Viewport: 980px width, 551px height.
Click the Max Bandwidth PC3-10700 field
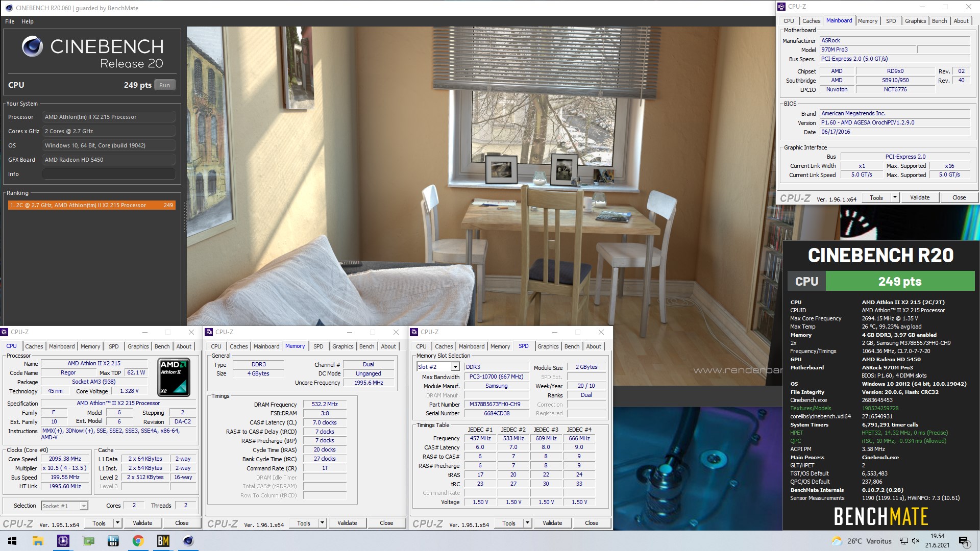coord(496,377)
